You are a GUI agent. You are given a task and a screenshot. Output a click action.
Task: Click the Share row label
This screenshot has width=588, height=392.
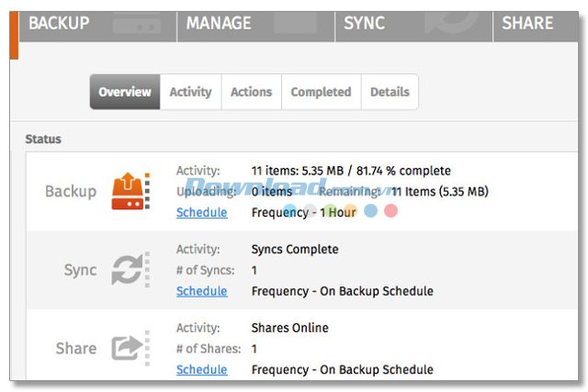(x=76, y=348)
